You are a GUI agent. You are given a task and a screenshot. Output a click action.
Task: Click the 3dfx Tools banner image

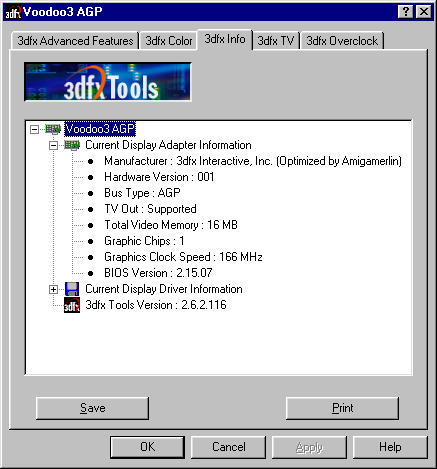pyautogui.click(x=108, y=82)
